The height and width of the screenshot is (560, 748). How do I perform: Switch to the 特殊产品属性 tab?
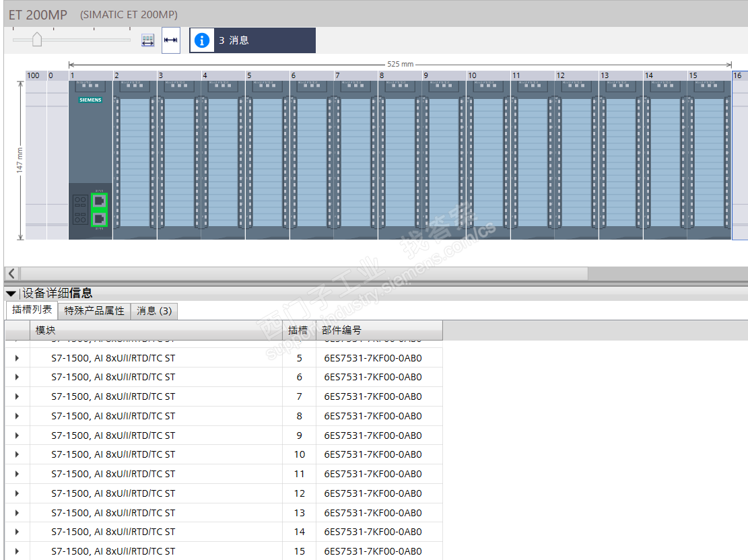click(94, 311)
